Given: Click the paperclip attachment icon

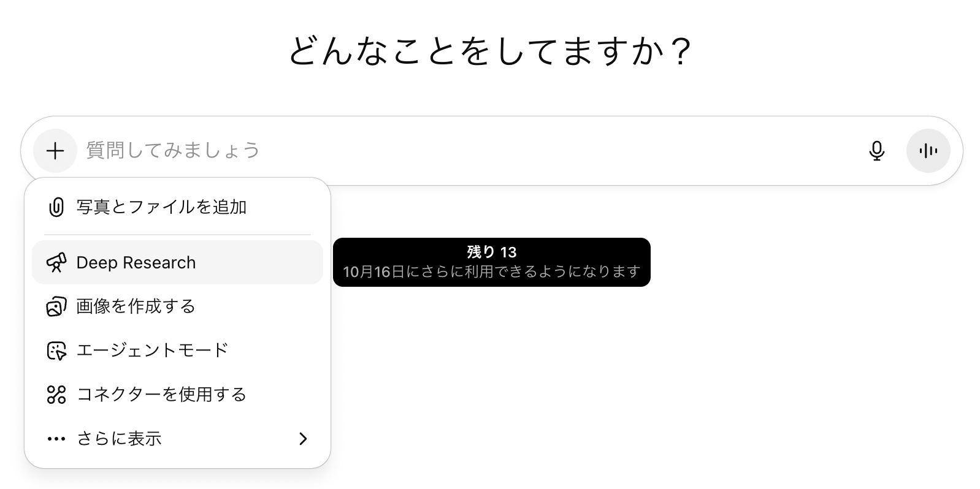Looking at the screenshot, I should [56, 207].
